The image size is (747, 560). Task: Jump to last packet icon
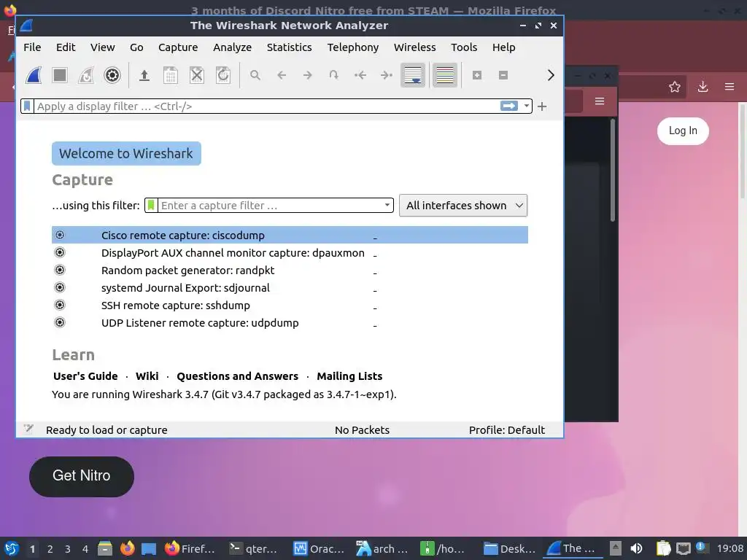coord(387,75)
